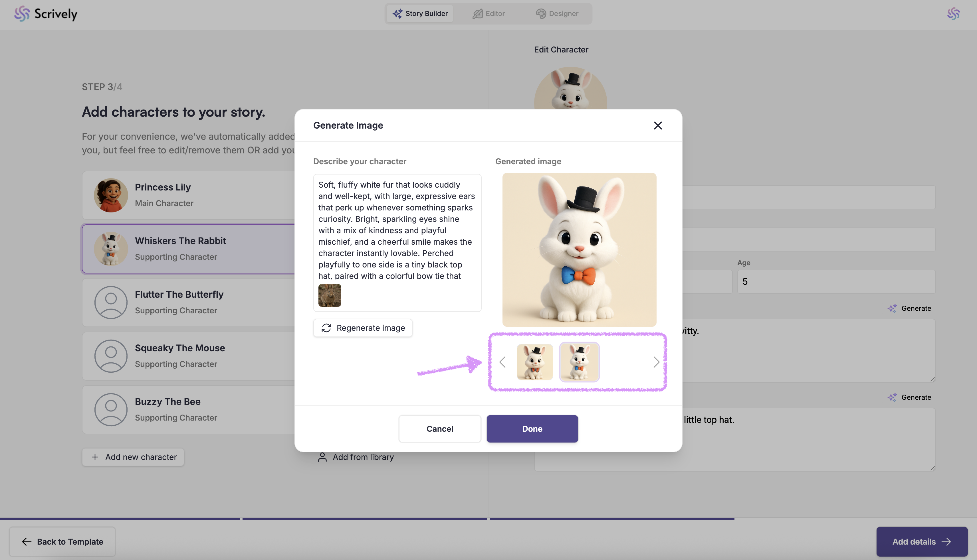Click Add new character plus button
This screenshot has width=977, height=560.
pyautogui.click(x=133, y=457)
